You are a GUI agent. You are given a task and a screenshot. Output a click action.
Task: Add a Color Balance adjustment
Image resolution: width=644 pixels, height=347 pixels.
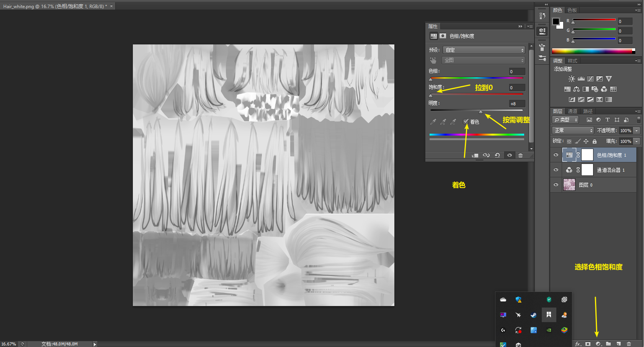pos(576,89)
